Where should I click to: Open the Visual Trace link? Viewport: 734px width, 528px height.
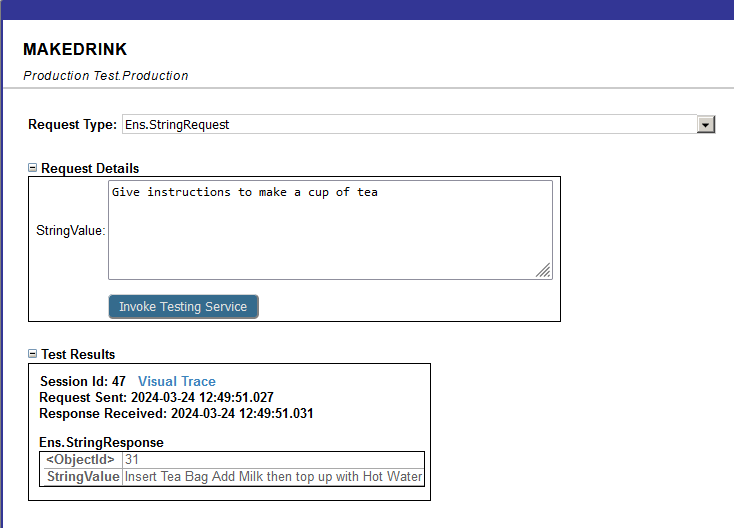tap(176, 381)
